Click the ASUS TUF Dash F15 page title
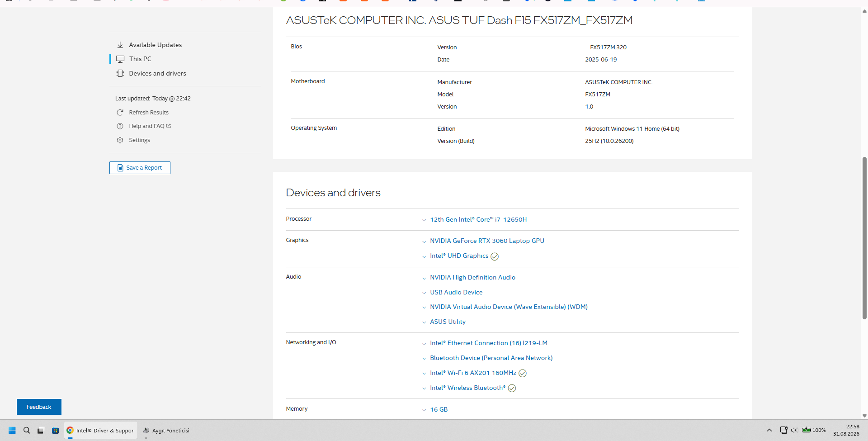The width and height of the screenshot is (868, 441). [459, 20]
